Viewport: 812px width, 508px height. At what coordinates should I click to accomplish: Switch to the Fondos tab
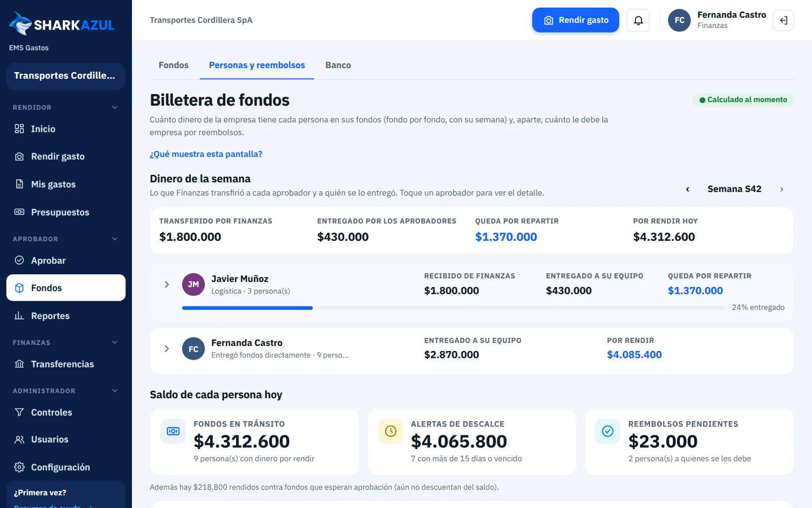[x=174, y=65]
